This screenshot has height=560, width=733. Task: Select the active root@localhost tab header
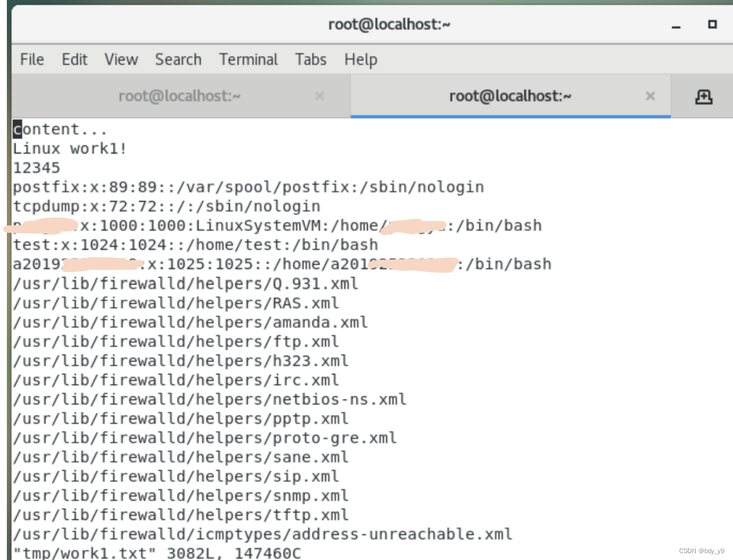510,96
